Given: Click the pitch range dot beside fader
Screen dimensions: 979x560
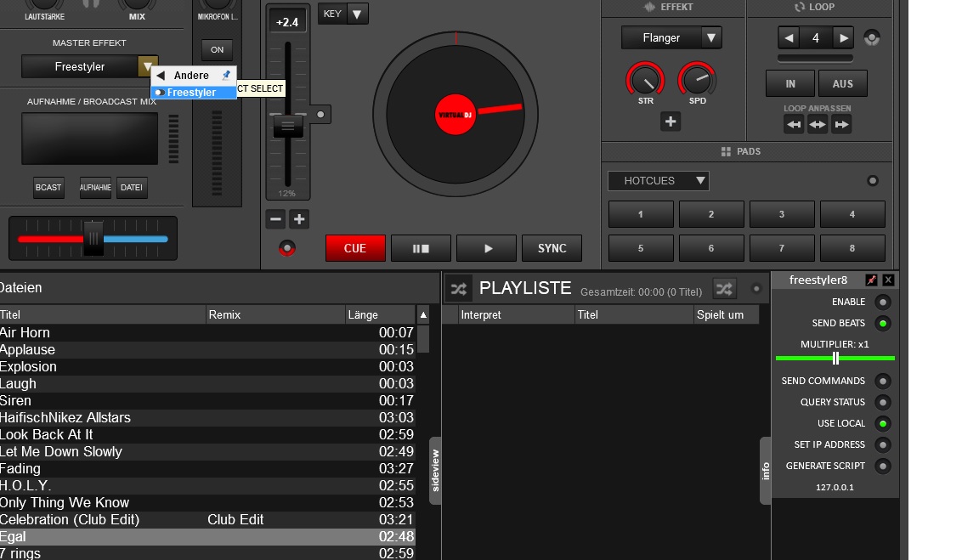Looking at the screenshot, I should coord(321,114).
